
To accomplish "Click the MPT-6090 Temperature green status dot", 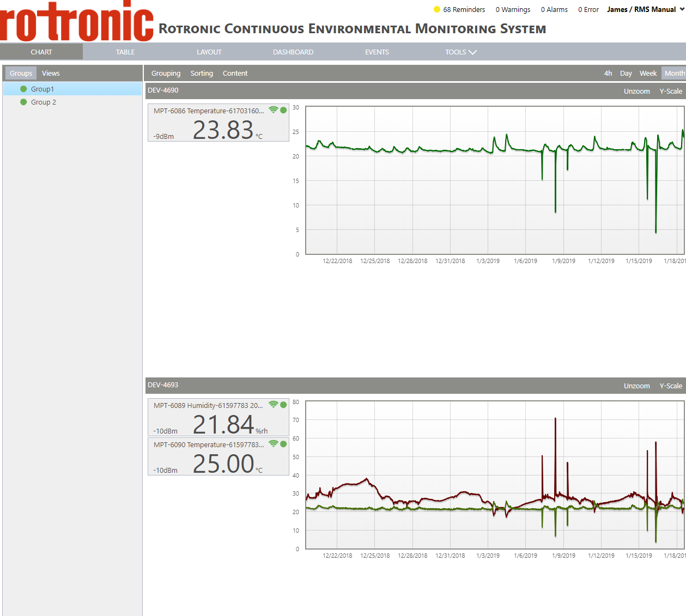I will (283, 444).
